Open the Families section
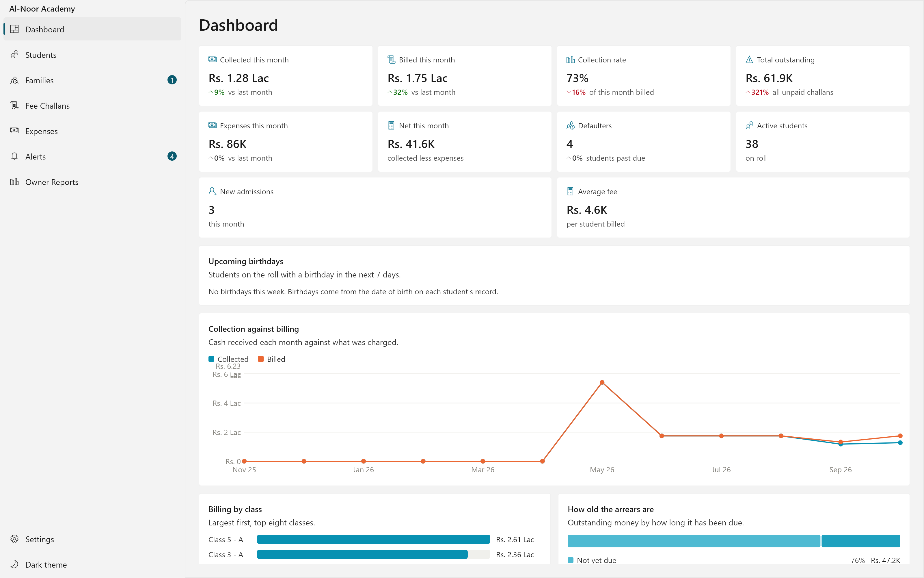This screenshot has width=924, height=578. coord(92,80)
